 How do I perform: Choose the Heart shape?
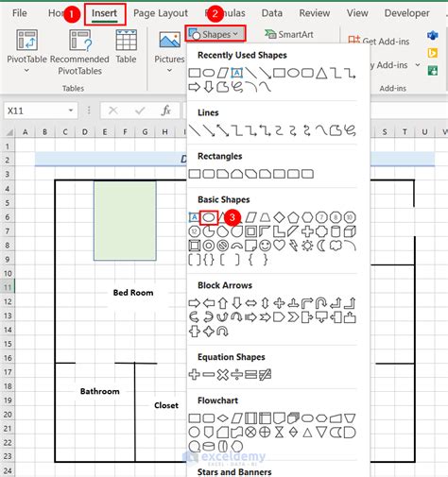click(x=279, y=246)
